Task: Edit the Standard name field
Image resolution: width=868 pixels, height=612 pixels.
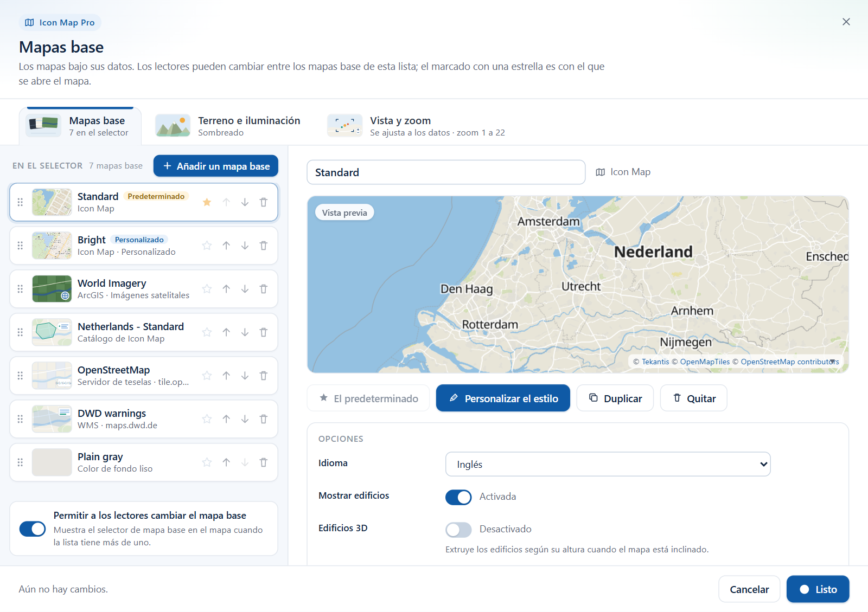Action: coord(446,172)
